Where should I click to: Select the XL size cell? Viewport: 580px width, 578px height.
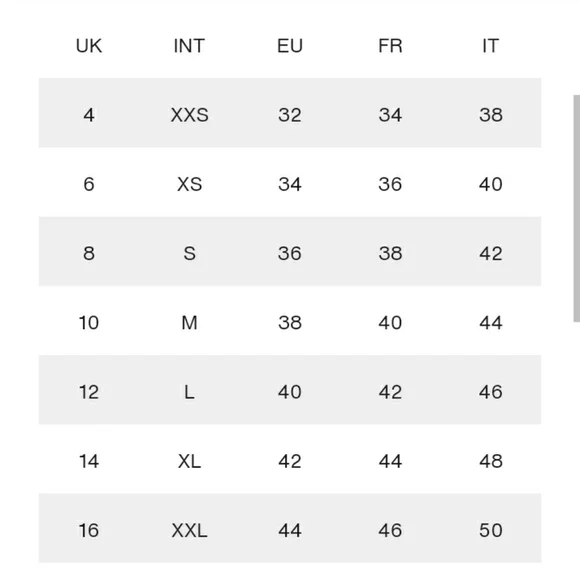189,461
